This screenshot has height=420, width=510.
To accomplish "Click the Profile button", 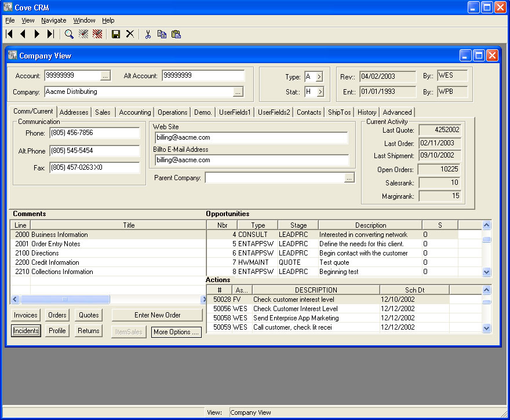I will (57, 331).
